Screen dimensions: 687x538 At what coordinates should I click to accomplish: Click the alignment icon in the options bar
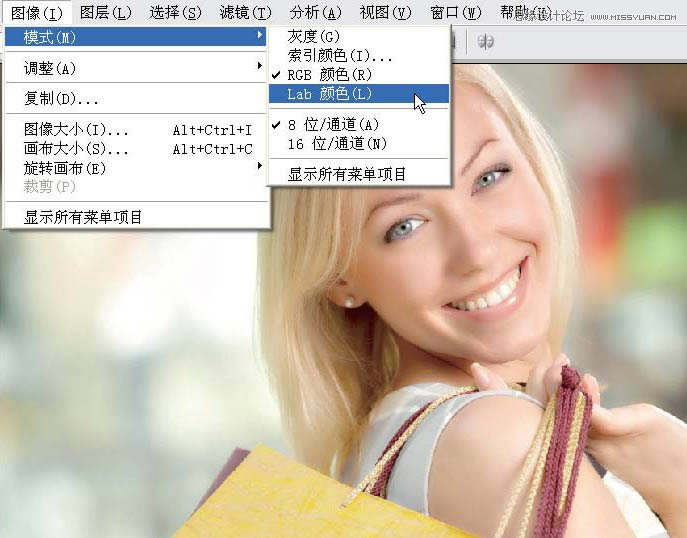[x=486, y=41]
